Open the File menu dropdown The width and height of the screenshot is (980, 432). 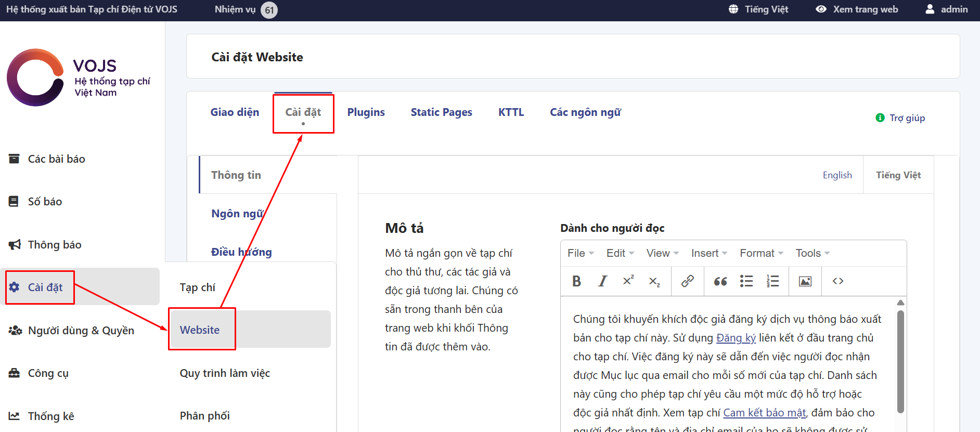[580, 253]
